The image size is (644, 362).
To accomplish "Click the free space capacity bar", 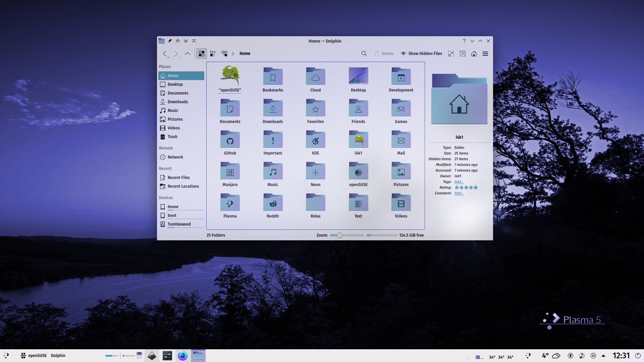I will tap(382, 235).
